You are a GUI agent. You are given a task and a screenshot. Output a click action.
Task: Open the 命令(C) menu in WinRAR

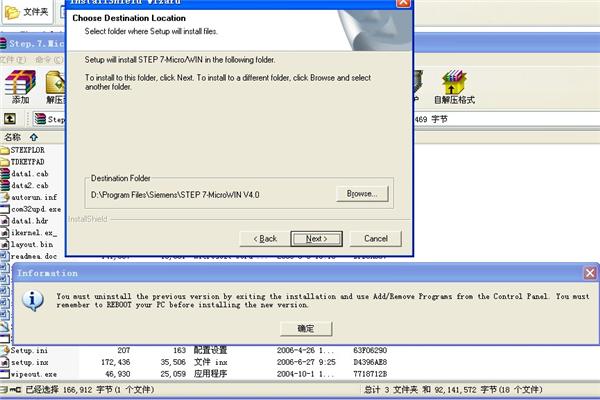pyautogui.click(x=49, y=60)
